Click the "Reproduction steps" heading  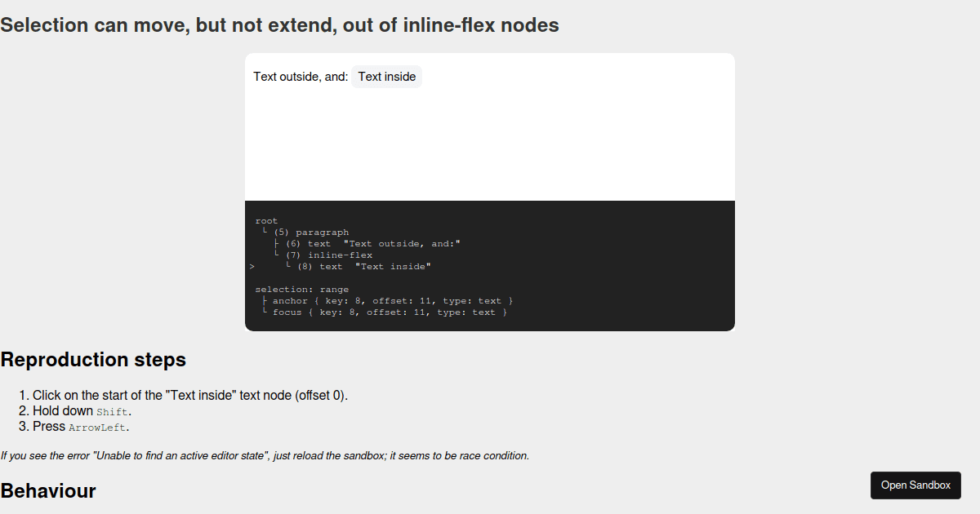pyautogui.click(x=92, y=360)
